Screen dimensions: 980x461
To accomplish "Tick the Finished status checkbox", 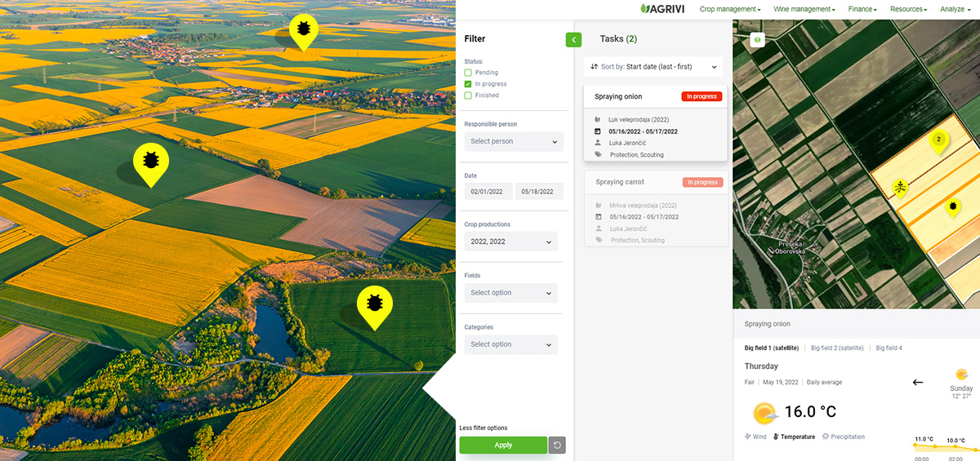I will 468,95.
